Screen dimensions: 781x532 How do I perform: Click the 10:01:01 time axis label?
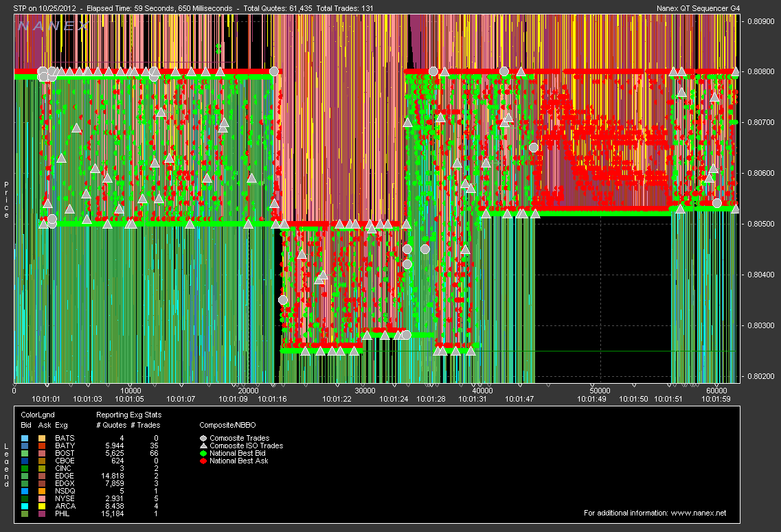click(x=46, y=399)
